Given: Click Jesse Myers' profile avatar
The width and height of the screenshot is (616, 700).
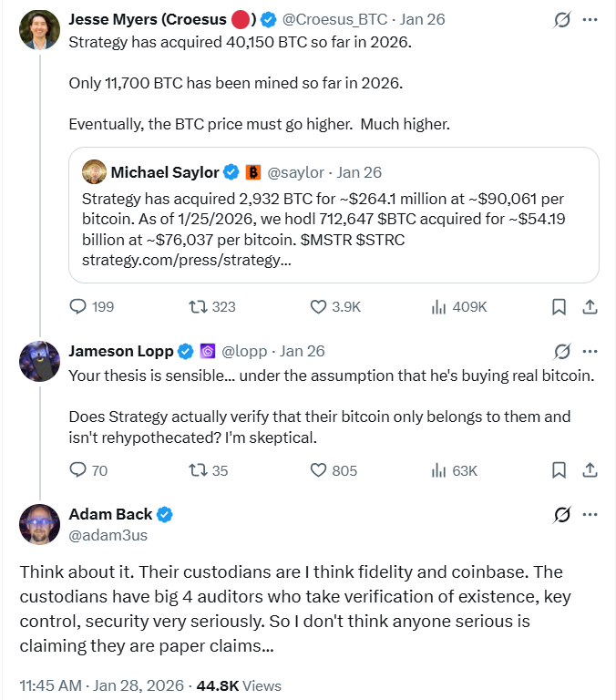Looking at the screenshot, I should pos(39,29).
